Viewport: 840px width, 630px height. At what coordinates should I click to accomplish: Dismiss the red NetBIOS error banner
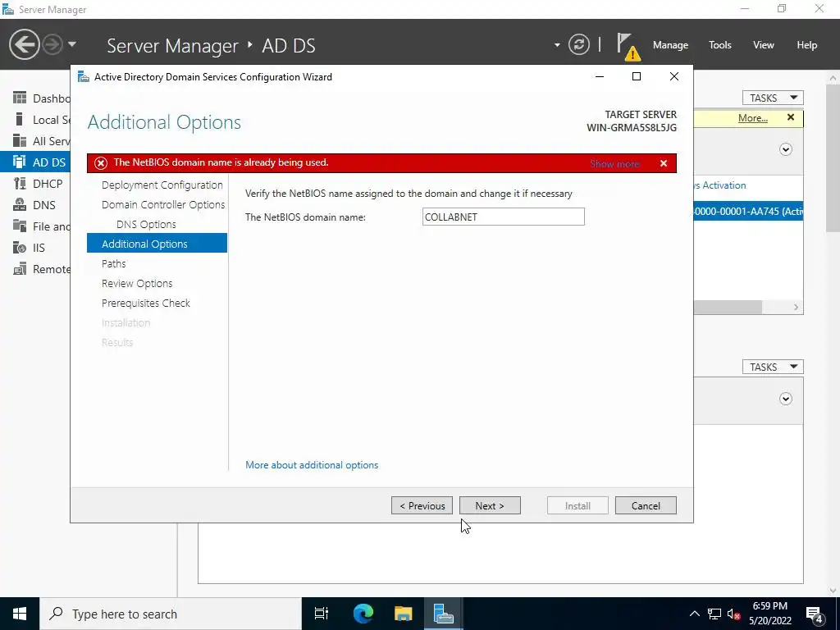coord(663,163)
